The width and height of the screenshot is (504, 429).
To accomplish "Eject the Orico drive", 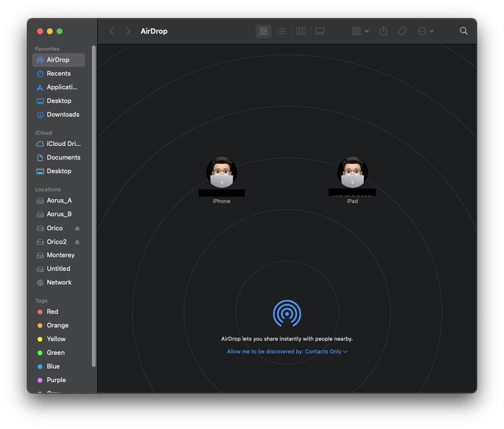I will tap(77, 228).
